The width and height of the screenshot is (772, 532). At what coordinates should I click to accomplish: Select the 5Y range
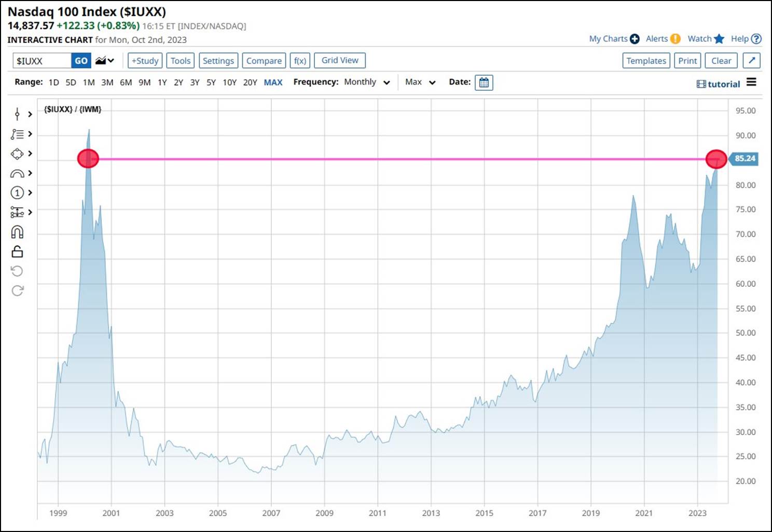[211, 82]
